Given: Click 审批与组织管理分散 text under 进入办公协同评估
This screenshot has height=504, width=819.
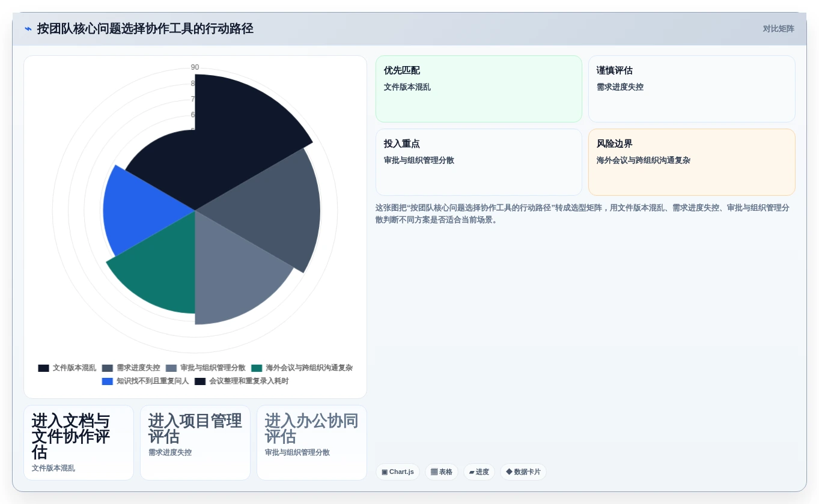Looking at the screenshot, I should click(297, 452).
